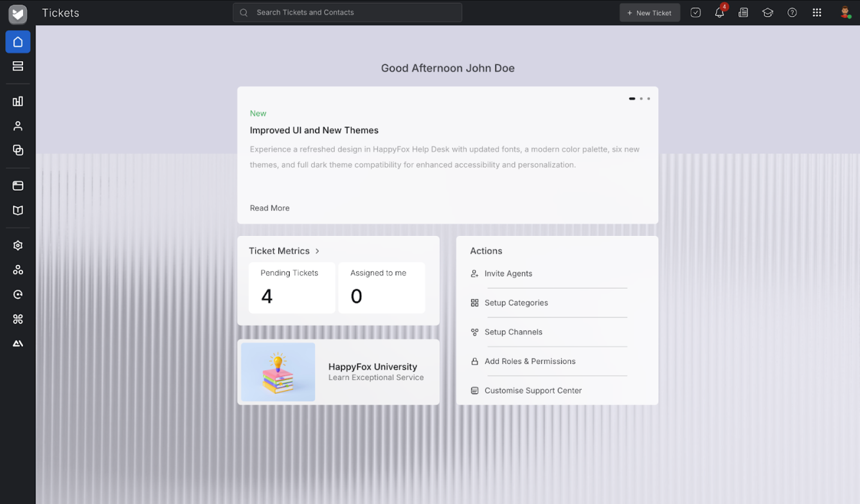Click the New Ticket button
This screenshot has height=504, width=860.
[649, 13]
